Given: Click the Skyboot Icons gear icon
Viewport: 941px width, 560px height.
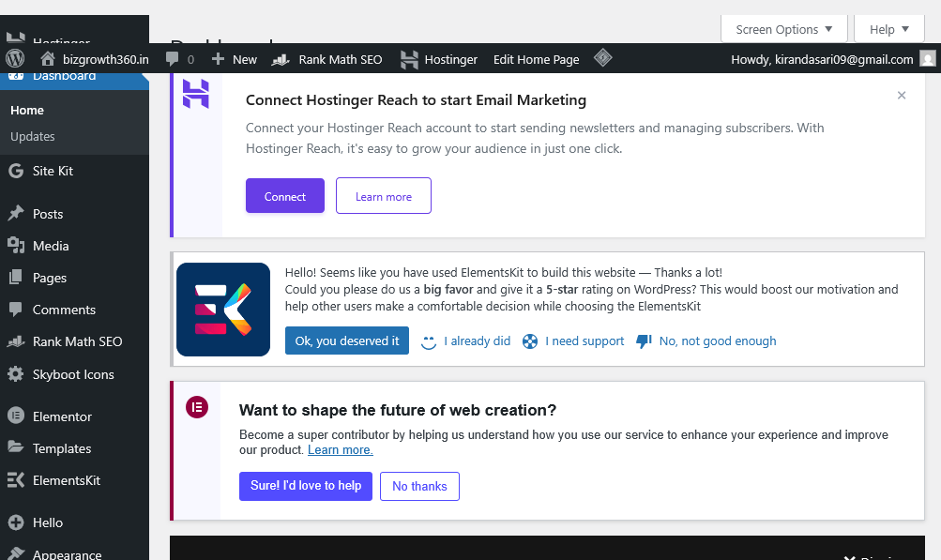Looking at the screenshot, I should click(16, 373).
